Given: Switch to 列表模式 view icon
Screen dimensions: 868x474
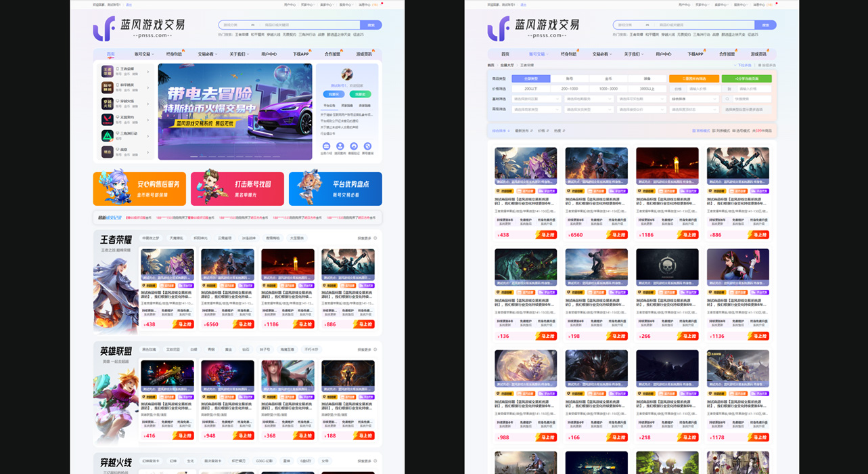Looking at the screenshot, I should (722, 131).
